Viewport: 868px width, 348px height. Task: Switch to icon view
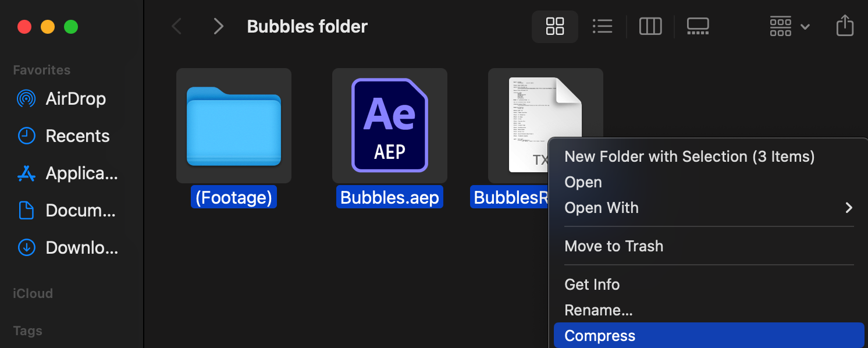point(554,26)
